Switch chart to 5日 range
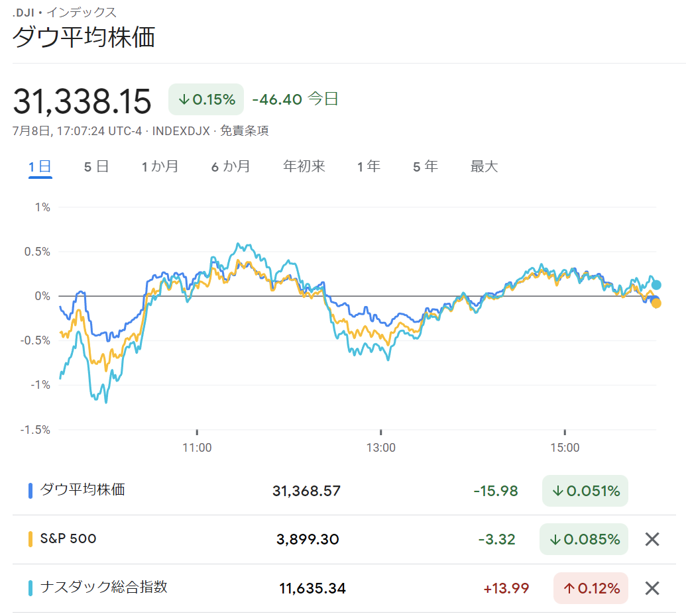Image resolution: width=686 pixels, height=616 pixels. pyautogui.click(x=96, y=166)
